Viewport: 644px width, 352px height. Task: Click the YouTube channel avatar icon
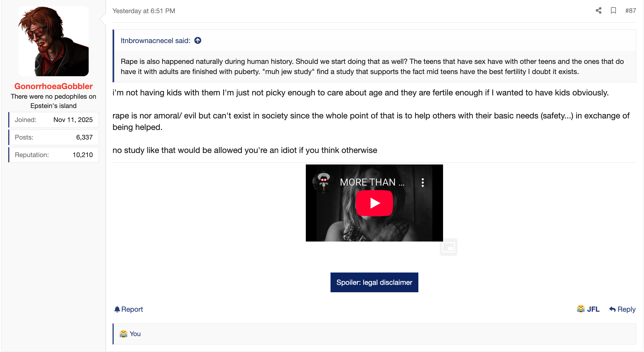click(x=323, y=182)
